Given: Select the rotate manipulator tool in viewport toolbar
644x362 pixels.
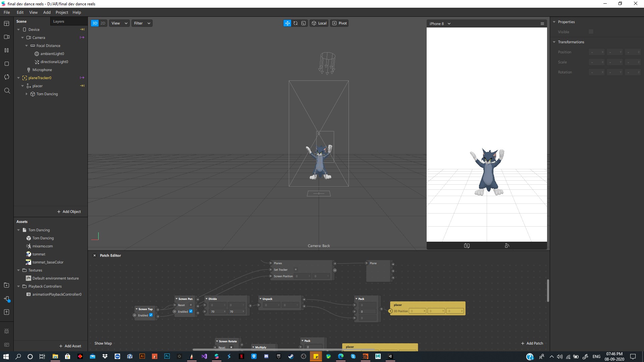Looking at the screenshot, I should pos(296,23).
